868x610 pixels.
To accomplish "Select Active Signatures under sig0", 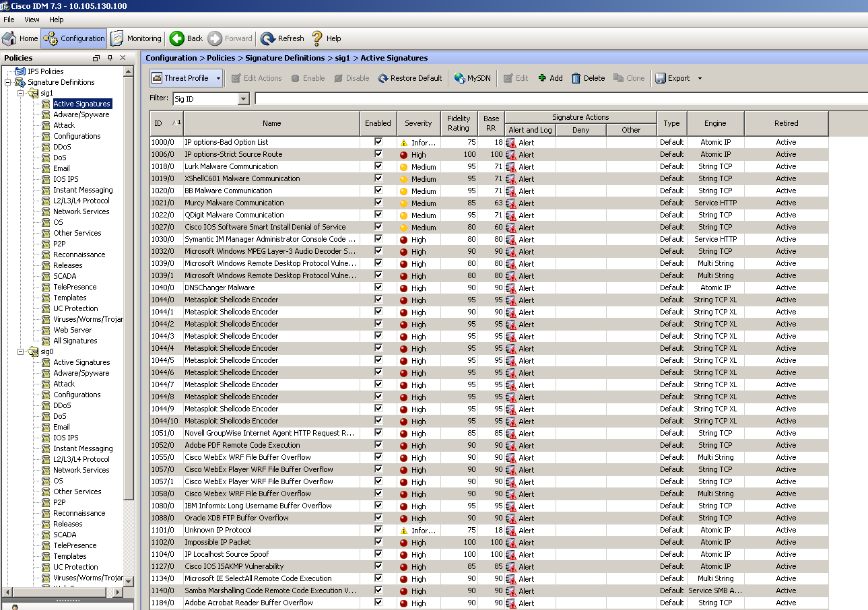I will 81,362.
